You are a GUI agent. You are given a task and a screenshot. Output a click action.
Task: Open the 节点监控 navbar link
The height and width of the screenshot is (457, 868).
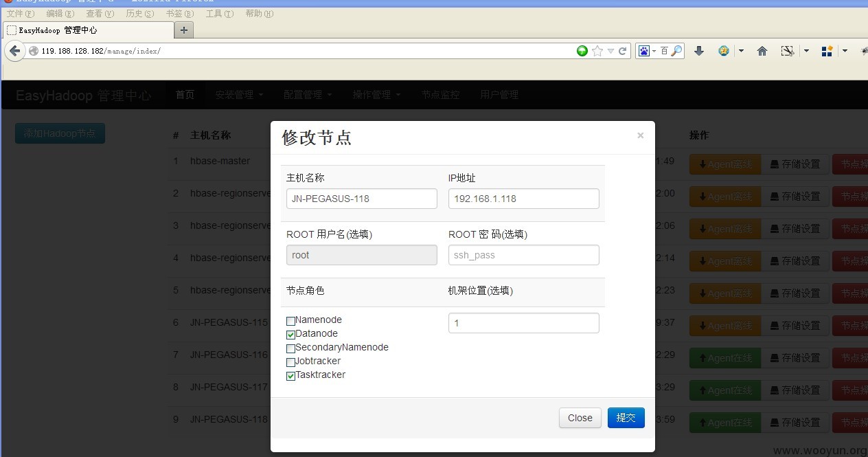[x=440, y=95]
